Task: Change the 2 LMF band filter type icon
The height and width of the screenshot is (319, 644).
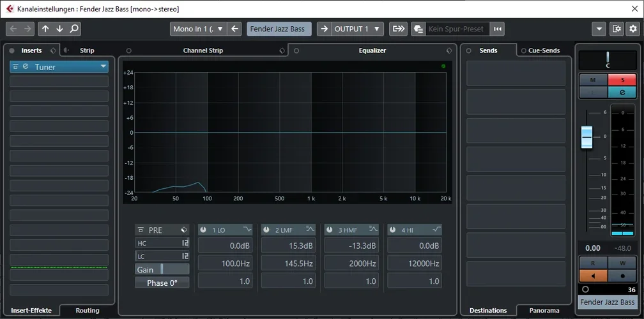Action: (310, 229)
